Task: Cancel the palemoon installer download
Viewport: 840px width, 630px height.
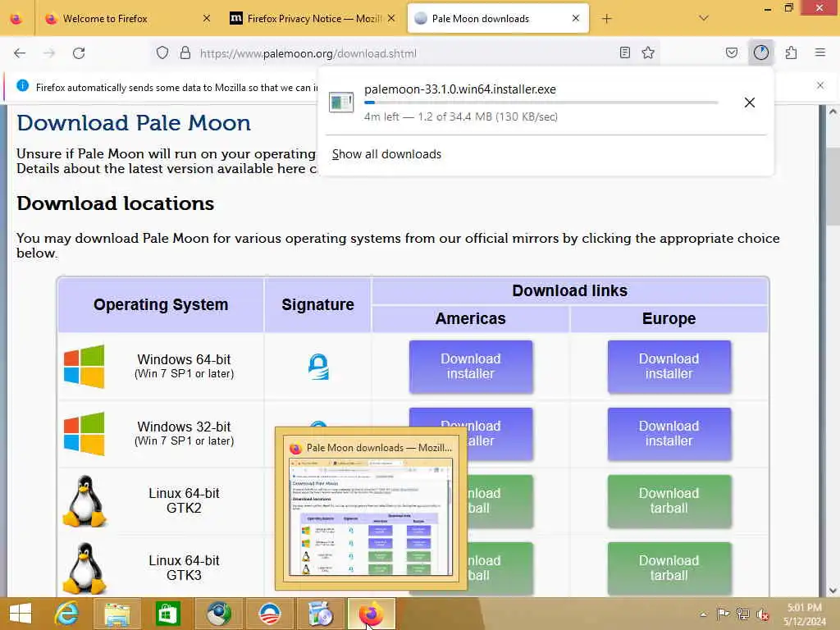Action: coord(750,103)
